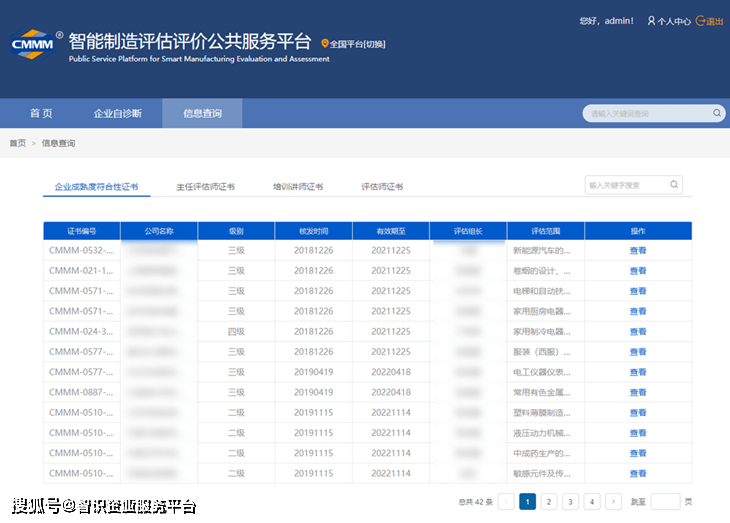This screenshot has height=523, width=730.
Task: Switch to 培训讲师证书 tab
Action: [x=298, y=187]
